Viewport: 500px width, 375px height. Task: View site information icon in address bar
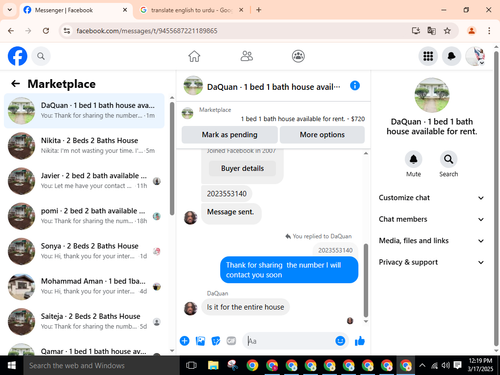tap(67, 31)
